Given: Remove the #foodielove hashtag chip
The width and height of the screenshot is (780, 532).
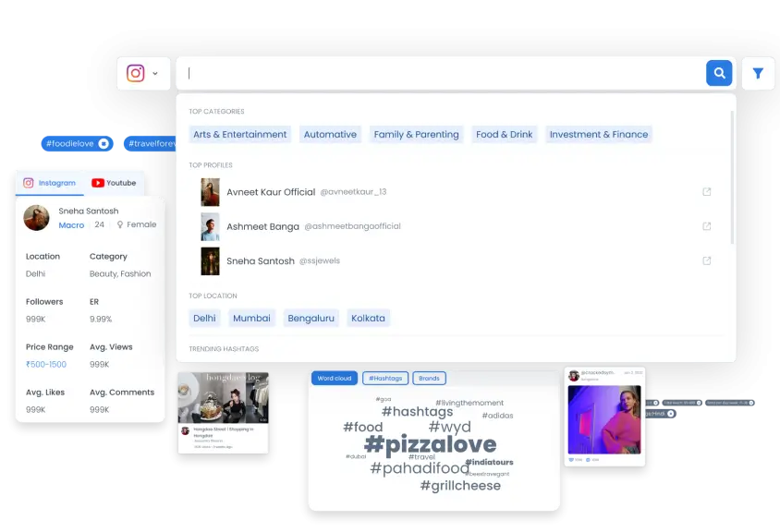Looking at the screenshot, I should point(104,143).
